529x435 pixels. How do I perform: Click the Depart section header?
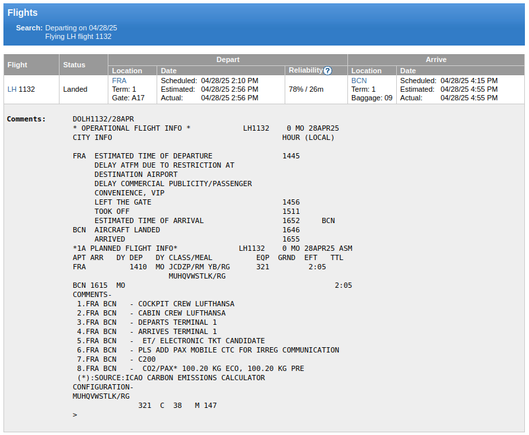coord(228,60)
